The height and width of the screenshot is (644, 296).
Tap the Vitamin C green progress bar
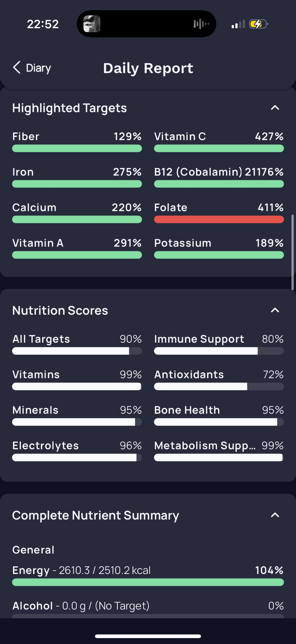[219, 149]
